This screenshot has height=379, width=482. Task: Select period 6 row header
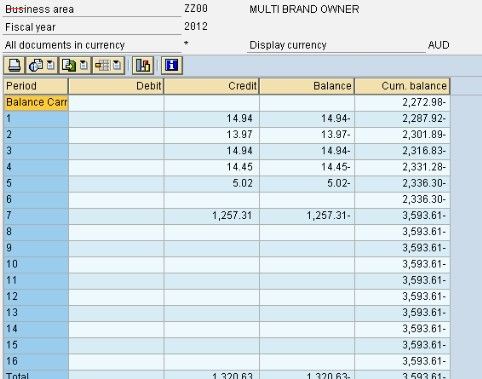tap(36, 199)
